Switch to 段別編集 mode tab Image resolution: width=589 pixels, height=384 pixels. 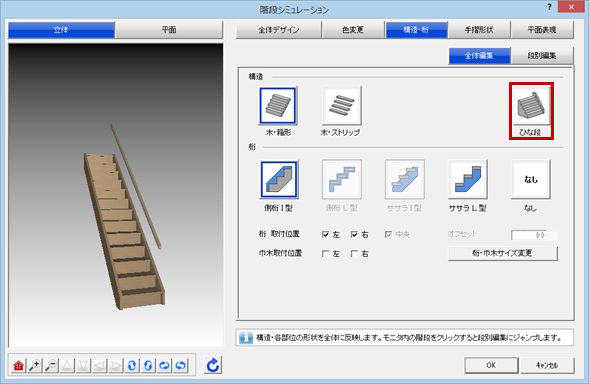542,56
